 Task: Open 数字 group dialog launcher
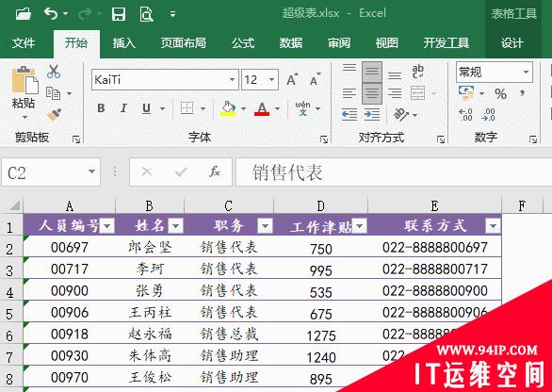pyautogui.click(x=533, y=139)
